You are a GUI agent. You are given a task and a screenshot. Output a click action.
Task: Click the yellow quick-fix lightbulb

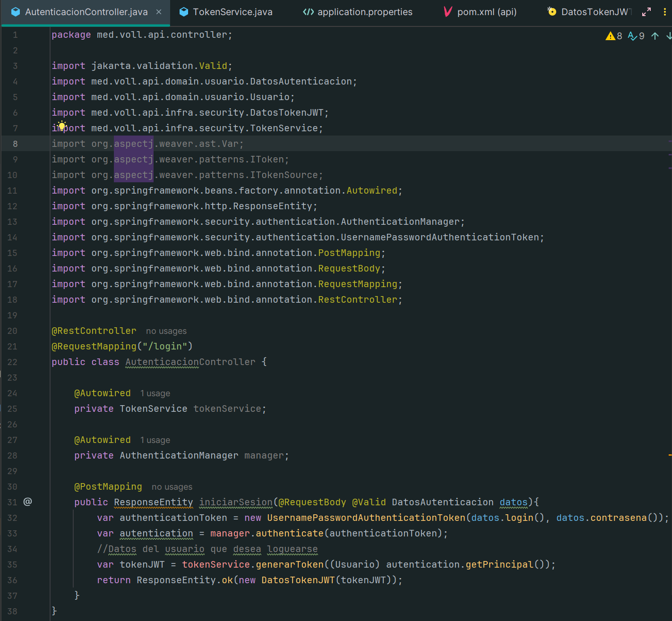point(61,126)
